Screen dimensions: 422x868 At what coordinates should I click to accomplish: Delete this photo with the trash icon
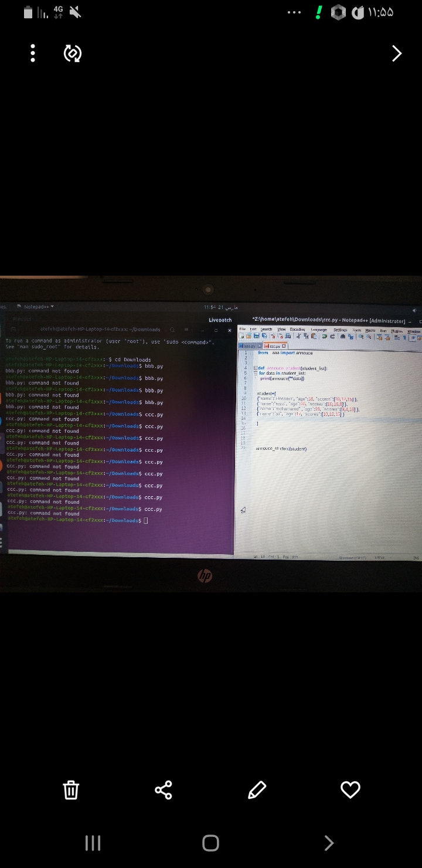click(70, 789)
